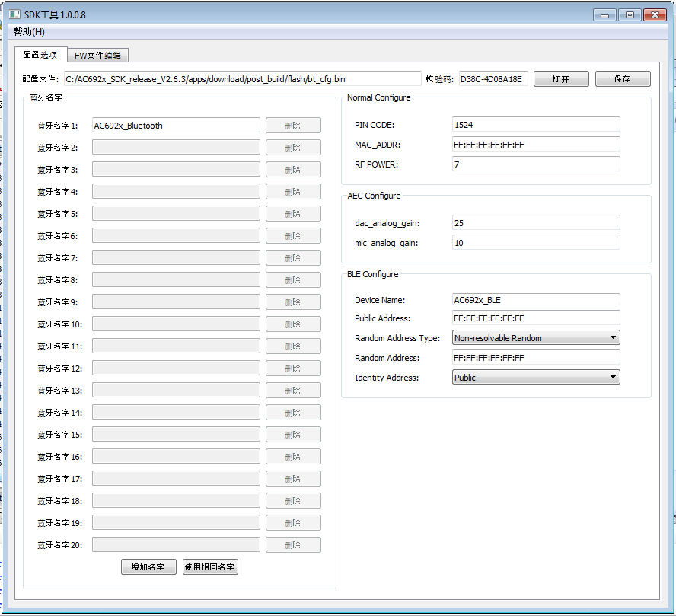Click the RF POWER field
676x616 pixels.
536,164
